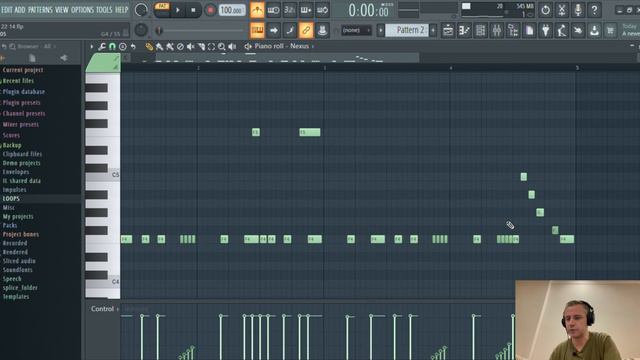Click the tempo field showing 100.000
The height and width of the screenshot is (360, 640).
tap(232, 10)
